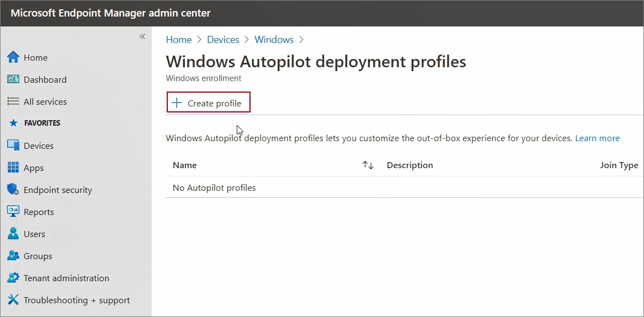Screen dimensions: 644x317
Task: Click the plus icon beside Create profile
Action: click(177, 103)
